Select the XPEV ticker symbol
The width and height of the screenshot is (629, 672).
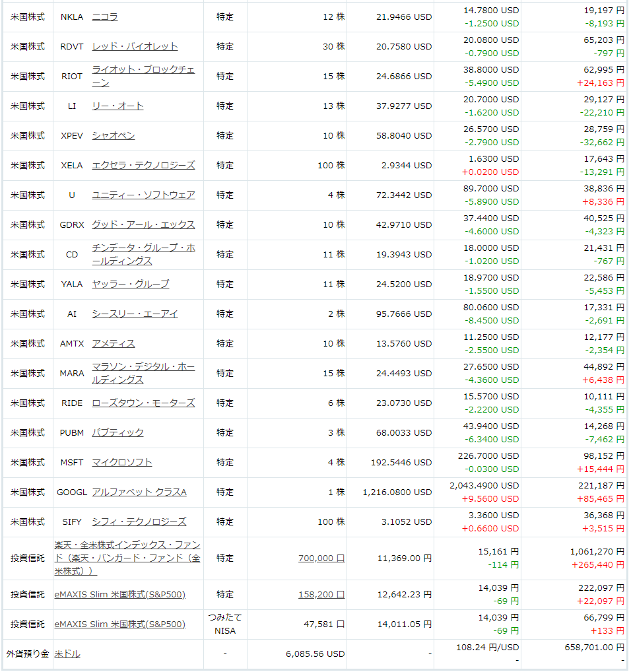tap(71, 135)
